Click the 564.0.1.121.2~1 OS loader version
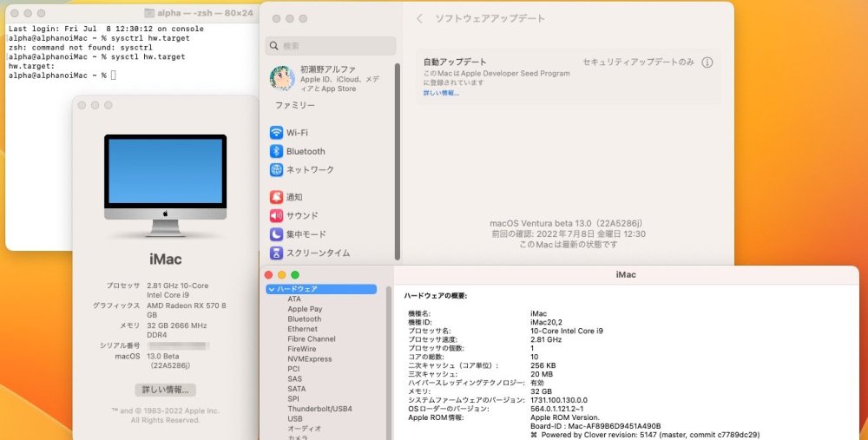 tap(557, 409)
